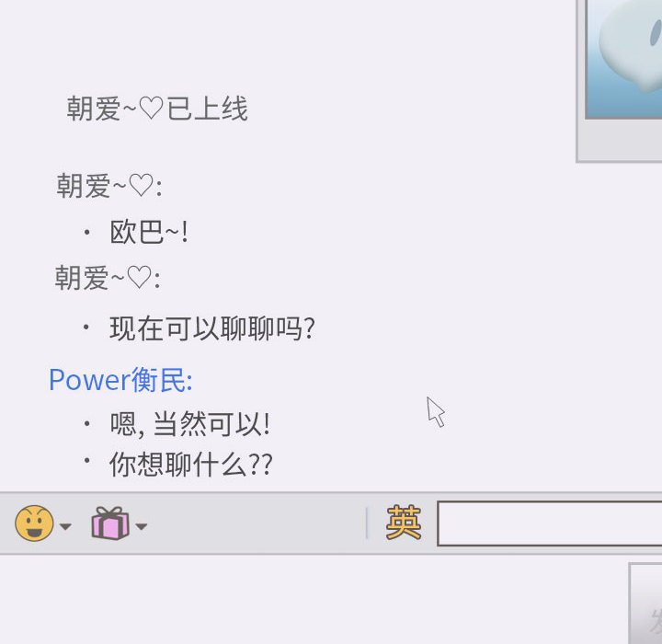Click the partially visible send button
The height and width of the screenshot is (644, 662).
coord(645,604)
